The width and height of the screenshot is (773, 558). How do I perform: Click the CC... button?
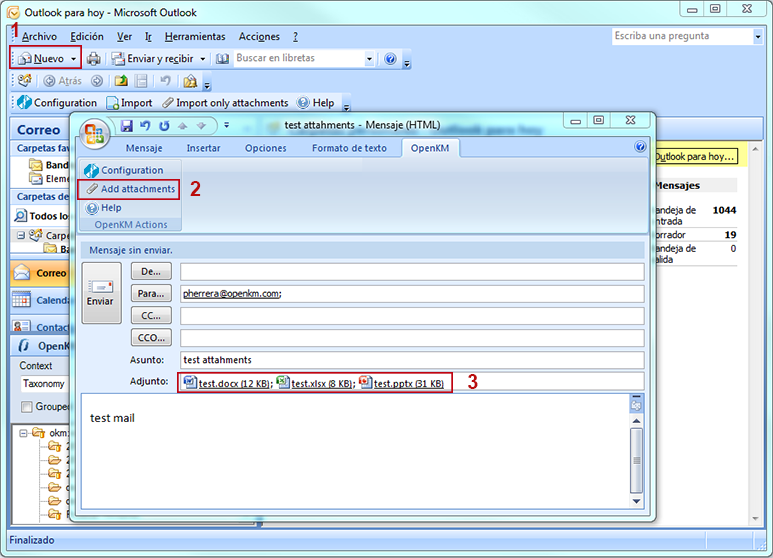click(151, 316)
